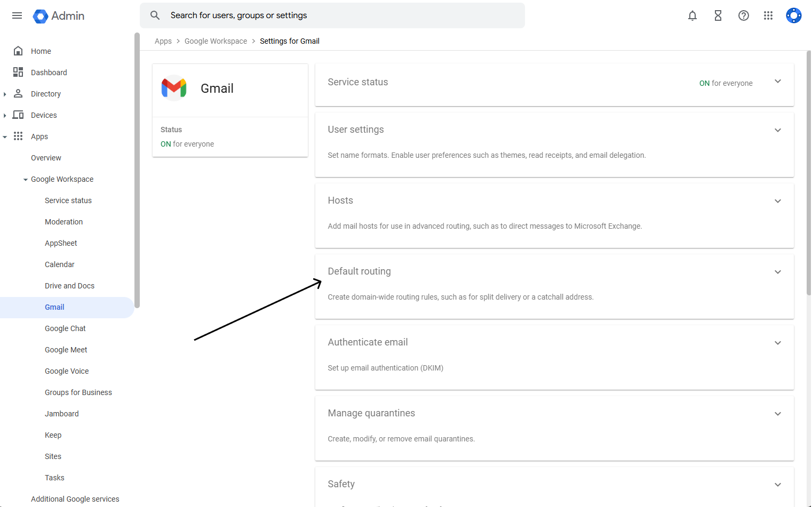Collapse the Google Workspace tree arrow
Image resolution: width=812 pixels, height=507 pixels.
25,180
